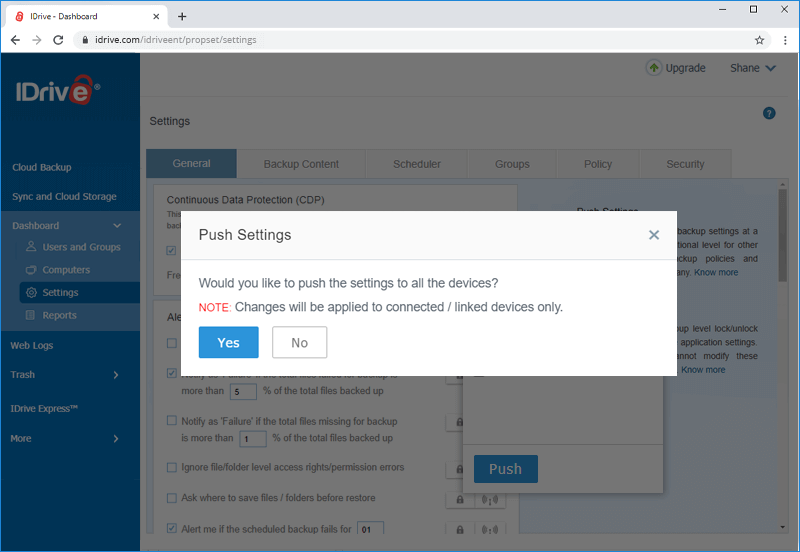The width and height of the screenshot is (800, 552).
Task: Close the IDrive - Dashboard browser tab
Action: pyautogui.click(x=156, y=16)
